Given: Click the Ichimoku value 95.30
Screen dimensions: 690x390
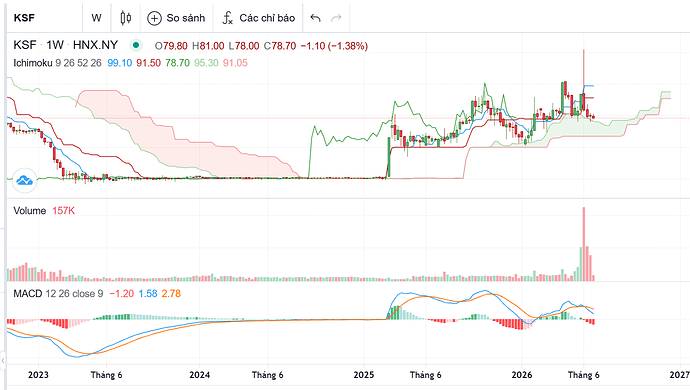Looking at the screenshot, I should tap(206, 63).
